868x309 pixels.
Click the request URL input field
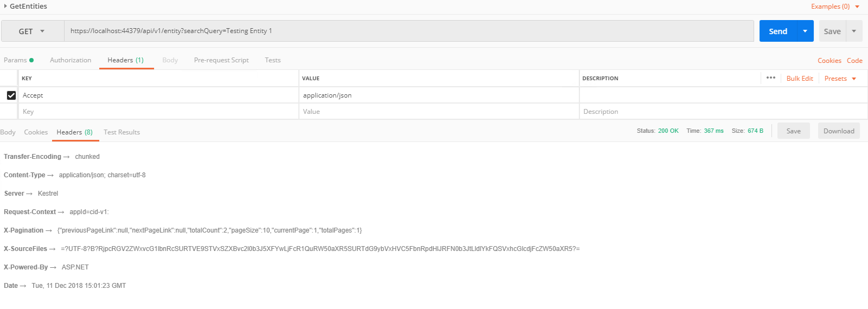pyautogui.click(x=408, y=31)
